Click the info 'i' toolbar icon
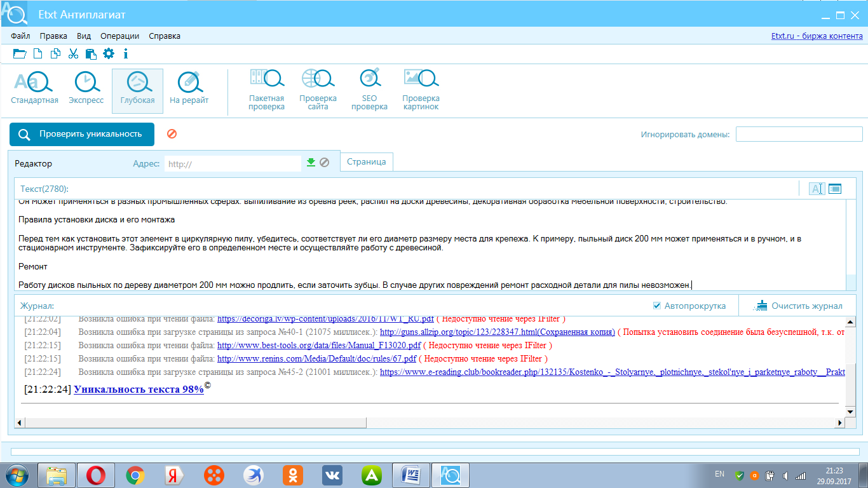Viewport: 868px width, 488px height. 126,54
